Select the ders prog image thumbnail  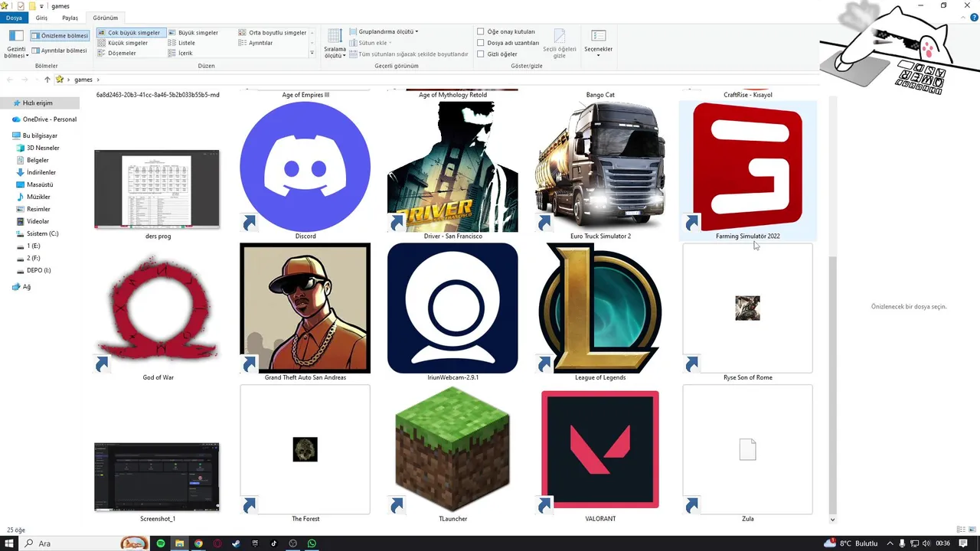pyautogui.click(x=157, y=190)
